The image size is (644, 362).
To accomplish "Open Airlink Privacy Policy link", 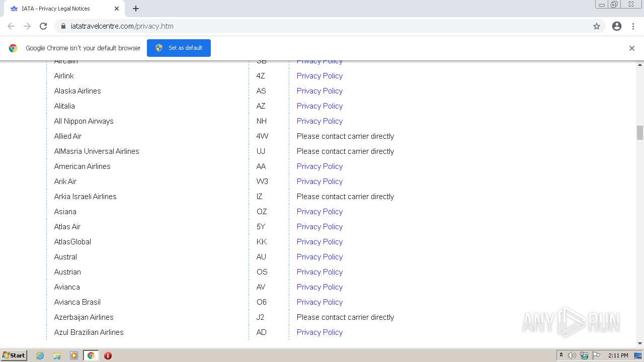I will pyautogui.click(x=319, y=76).
